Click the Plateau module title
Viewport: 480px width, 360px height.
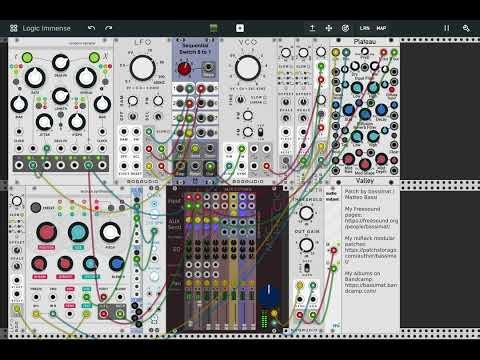click(365, 42)
